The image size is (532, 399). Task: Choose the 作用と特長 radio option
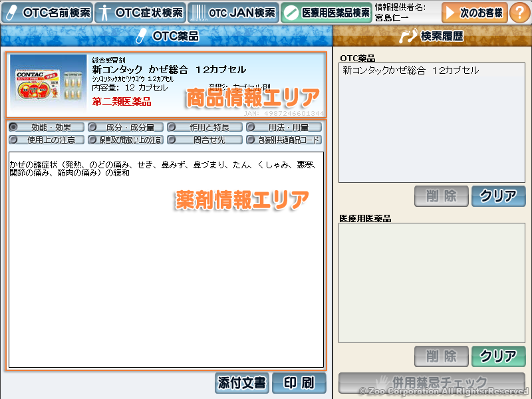point(205,127)
